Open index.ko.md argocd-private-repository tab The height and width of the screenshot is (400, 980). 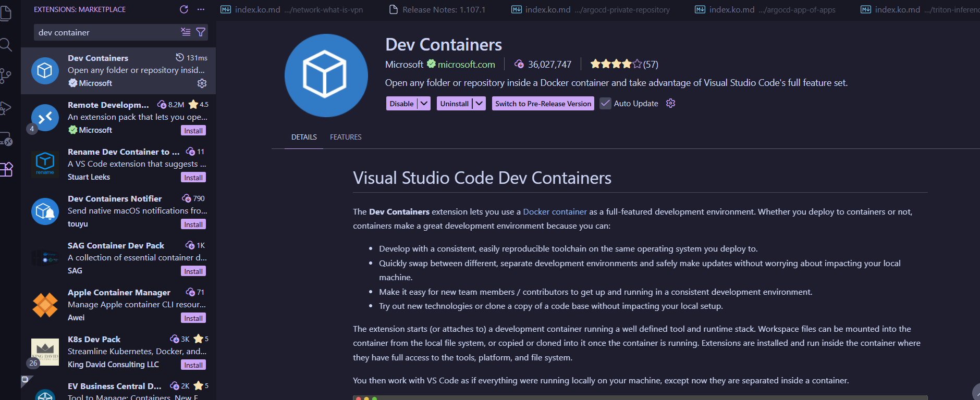[591, 9]
